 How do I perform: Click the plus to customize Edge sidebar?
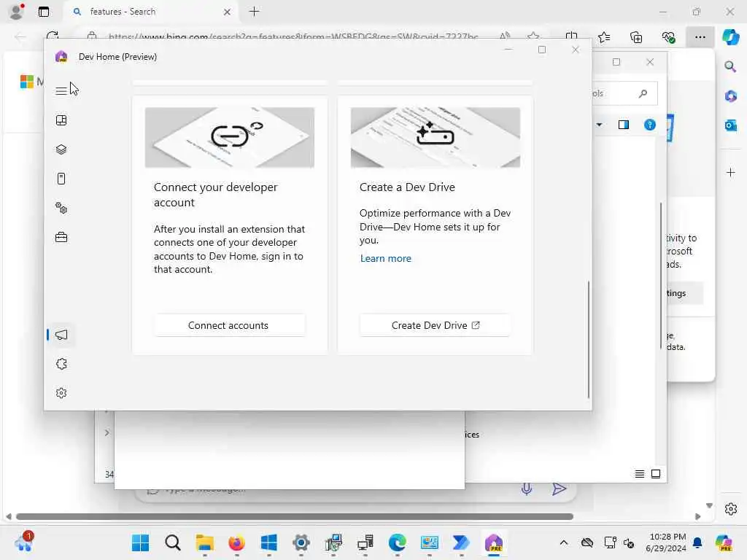(x=730, y=172)
